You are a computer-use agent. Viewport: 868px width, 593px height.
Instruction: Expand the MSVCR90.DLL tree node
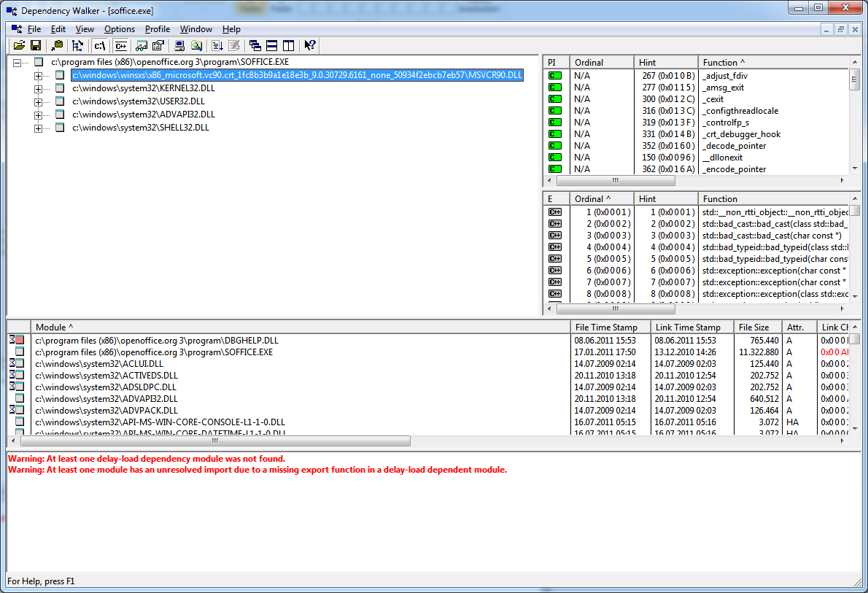click(38, 76)
